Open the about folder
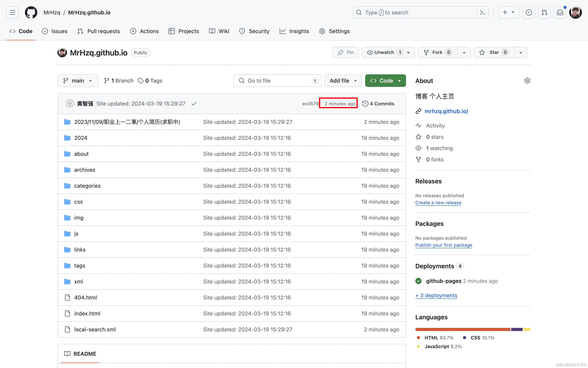This screenshot has width=588, height=368. pos(81,154)
